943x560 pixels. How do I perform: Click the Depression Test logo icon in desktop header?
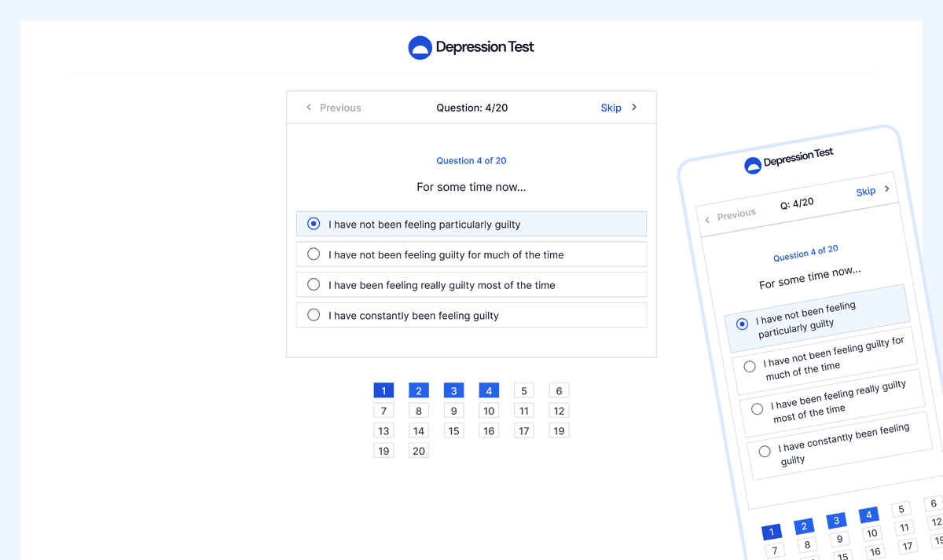pos(420,48)
